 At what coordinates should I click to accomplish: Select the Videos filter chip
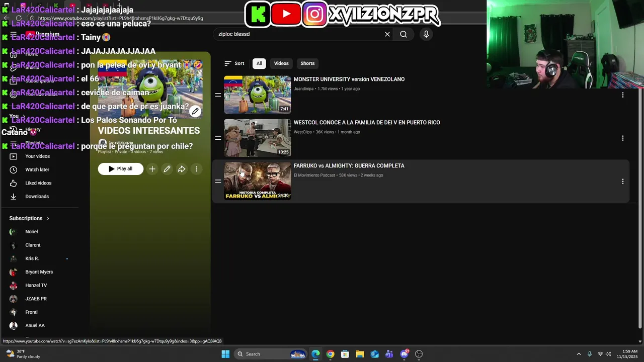[281, 63]
